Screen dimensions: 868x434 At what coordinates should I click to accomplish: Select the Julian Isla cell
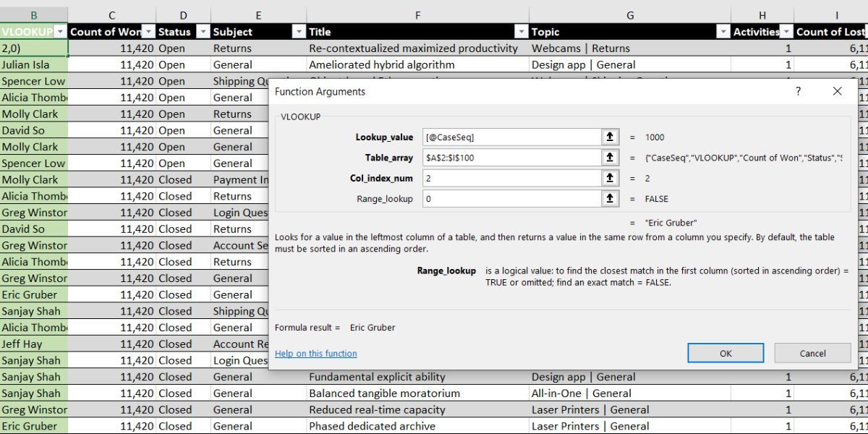pyautogui.click(x=34, y=64)
